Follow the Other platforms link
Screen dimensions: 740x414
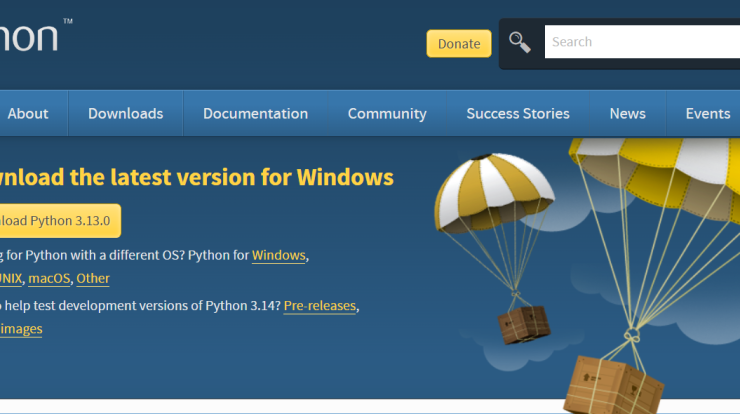(93, 279)
